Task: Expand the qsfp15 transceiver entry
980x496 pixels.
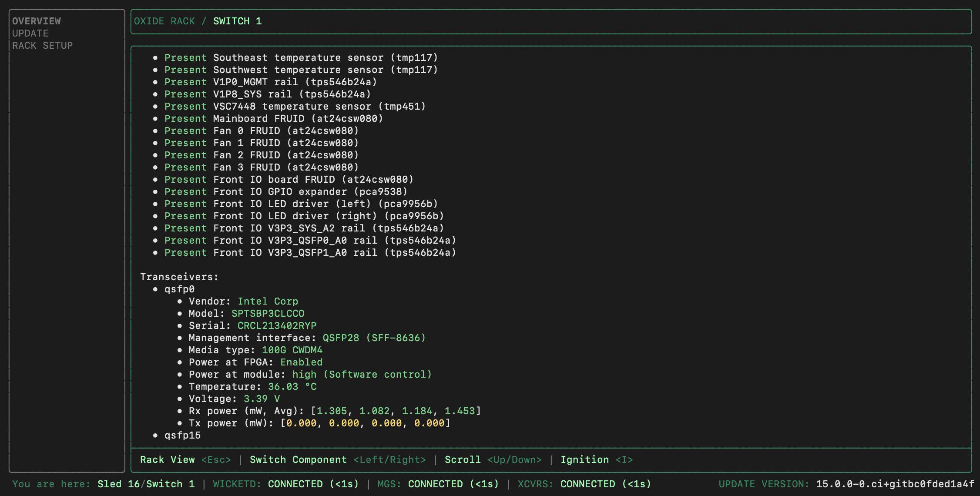Action: [x=182, y=435]
